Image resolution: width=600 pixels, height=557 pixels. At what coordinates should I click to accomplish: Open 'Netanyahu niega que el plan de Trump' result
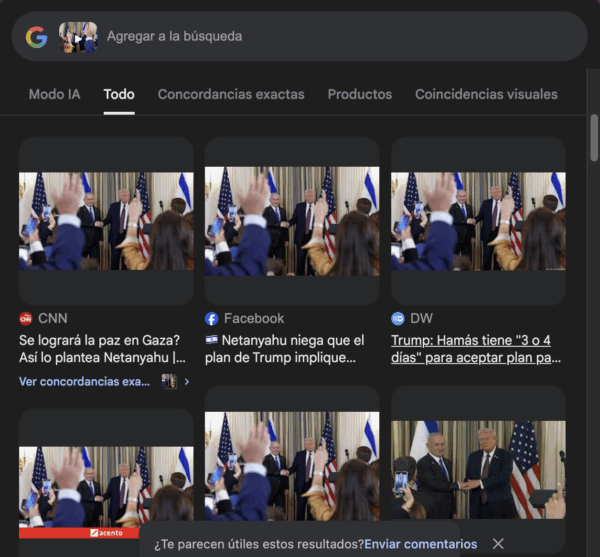[284, 349]
